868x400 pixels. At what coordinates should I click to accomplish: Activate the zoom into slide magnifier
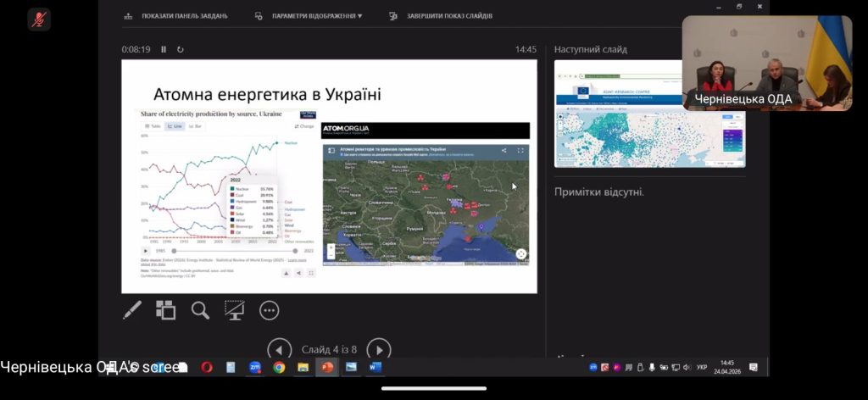(x=200, y=310)
